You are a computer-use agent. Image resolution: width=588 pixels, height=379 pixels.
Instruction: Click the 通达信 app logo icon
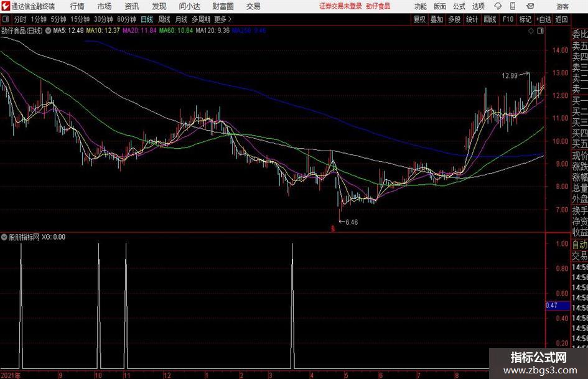point(6,6)
